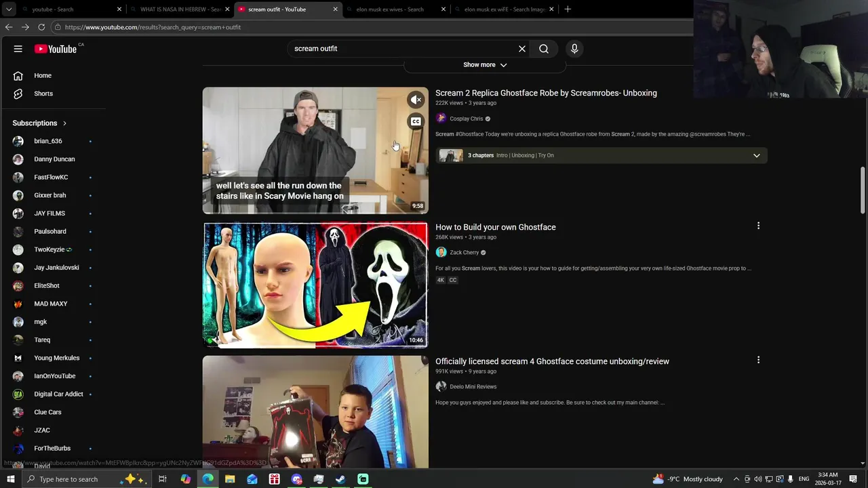
Task: Toggle closed captions on the preview
Action: tap(416, 121)
